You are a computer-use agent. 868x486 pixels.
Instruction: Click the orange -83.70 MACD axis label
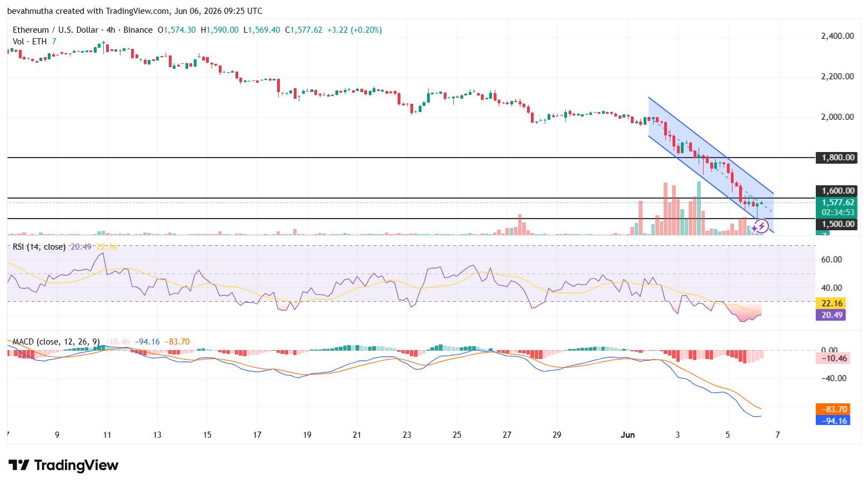pyautogui.click(x=832, y=409)
